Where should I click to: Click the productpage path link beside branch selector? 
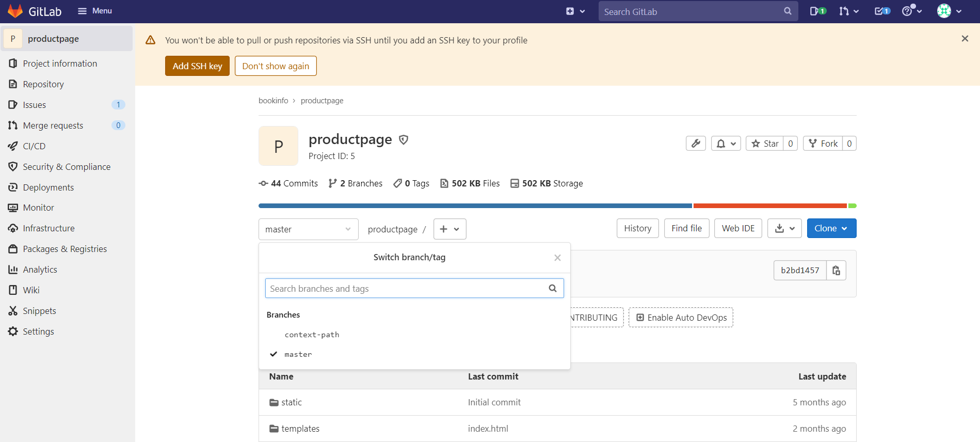coord(393,229)
